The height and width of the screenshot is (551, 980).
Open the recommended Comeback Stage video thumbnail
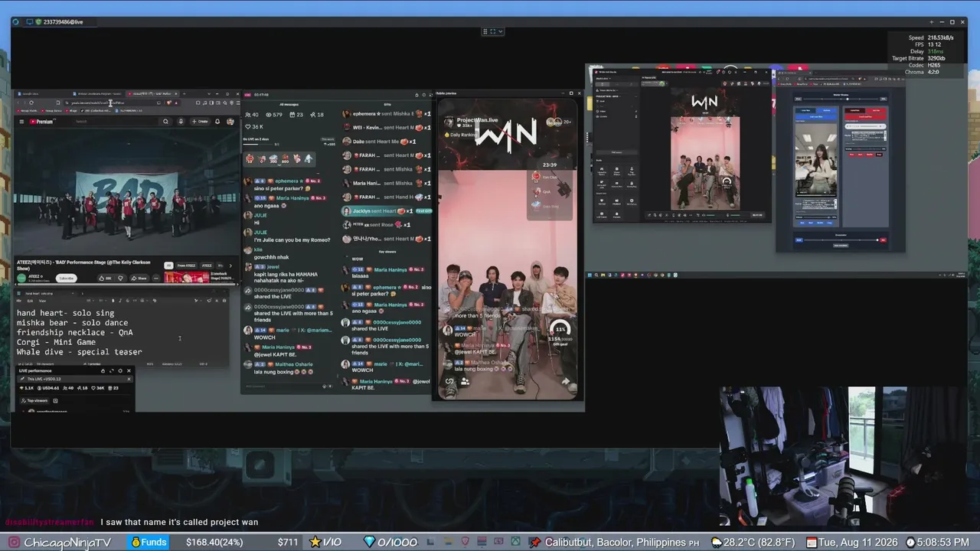pos(186,277)
